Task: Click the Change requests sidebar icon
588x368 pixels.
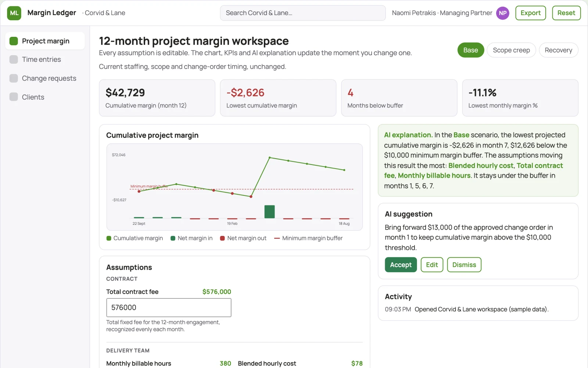Action: point(14,78)
